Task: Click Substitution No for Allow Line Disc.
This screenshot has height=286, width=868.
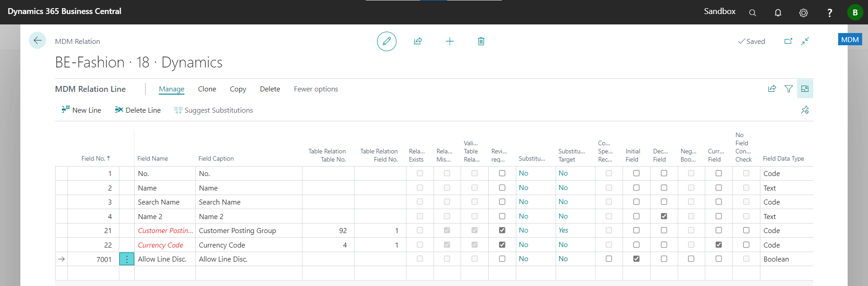Action: [524, 259]
